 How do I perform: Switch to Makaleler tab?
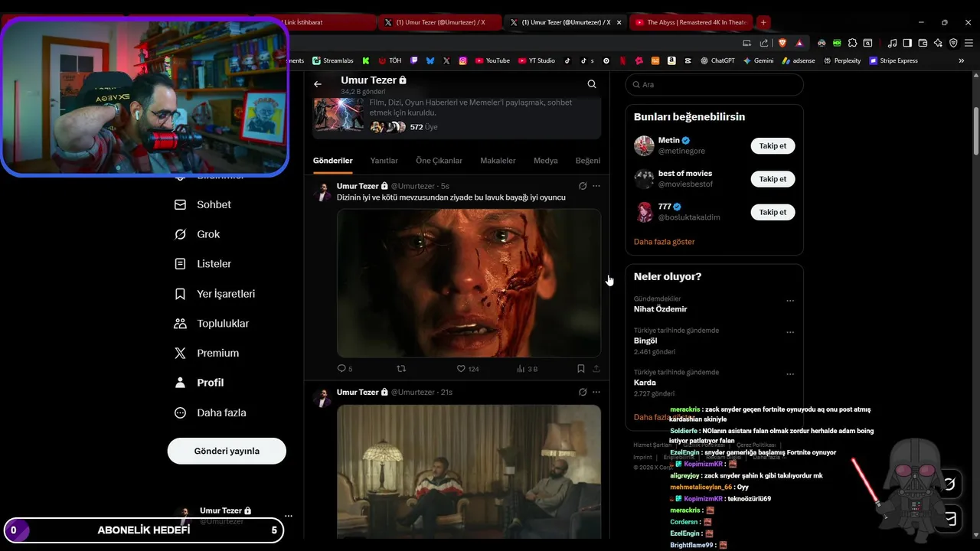tap(498, 161)
